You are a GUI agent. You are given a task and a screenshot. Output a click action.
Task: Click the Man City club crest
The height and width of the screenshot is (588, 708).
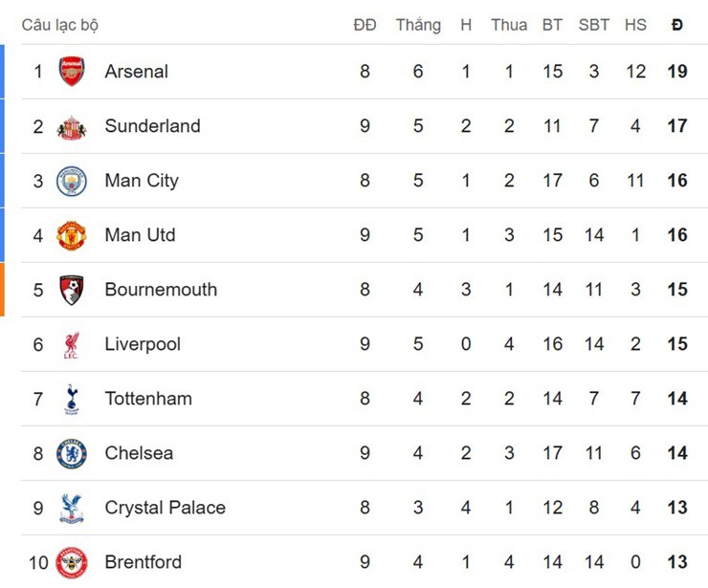click(x=72, y=181)
